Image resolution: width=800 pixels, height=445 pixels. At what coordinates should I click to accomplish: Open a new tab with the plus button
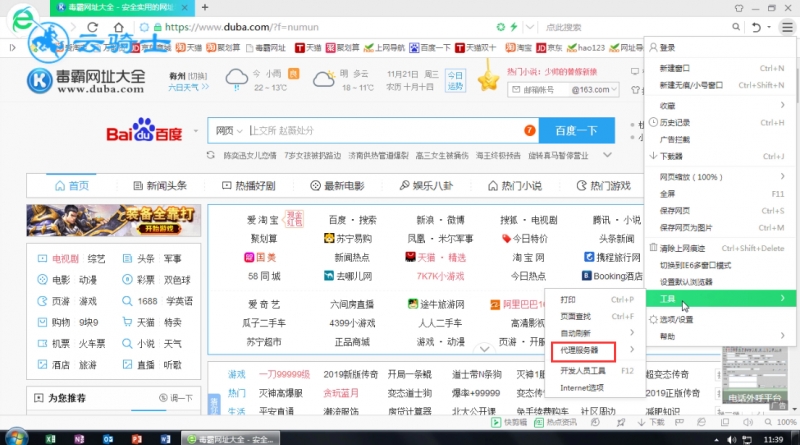tap(205, 7)
